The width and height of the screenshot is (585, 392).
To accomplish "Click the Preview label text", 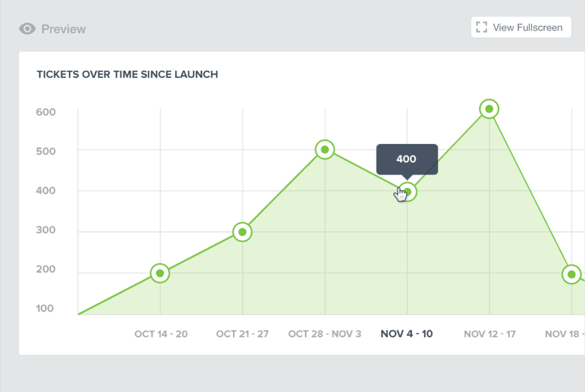I will click(63, 29).
